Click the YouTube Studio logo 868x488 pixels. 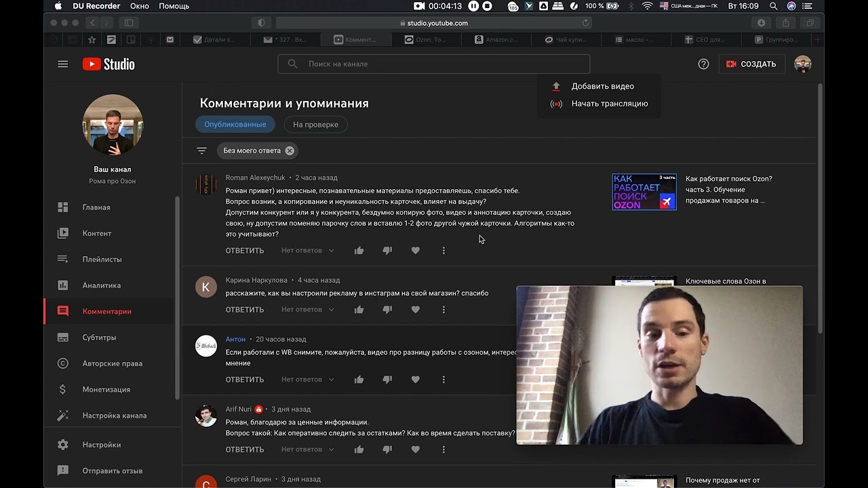108,64
